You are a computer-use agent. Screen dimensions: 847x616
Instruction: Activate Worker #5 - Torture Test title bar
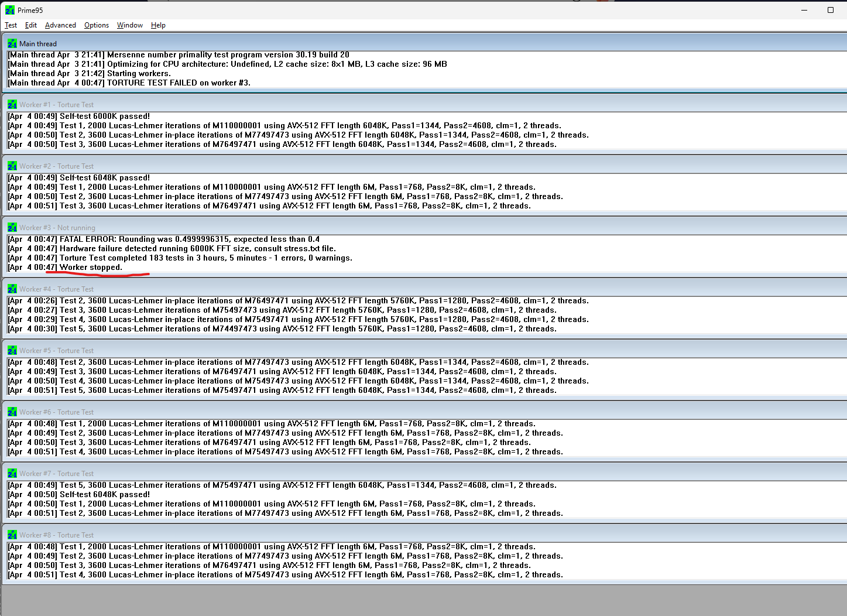click(x=426, y=351)
